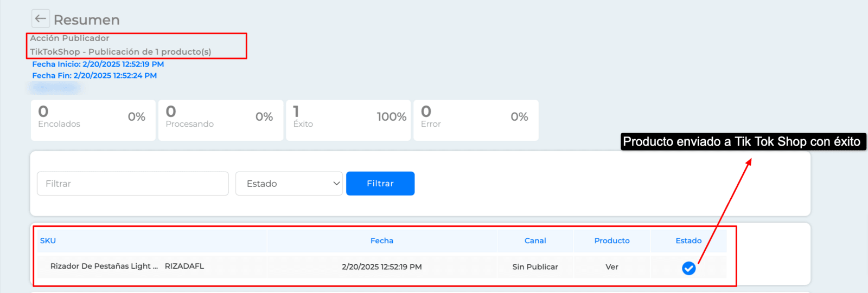This screenshot has height=293, width=868.
Task: Click the blue checkmark status icon
Action: [688, 268]
